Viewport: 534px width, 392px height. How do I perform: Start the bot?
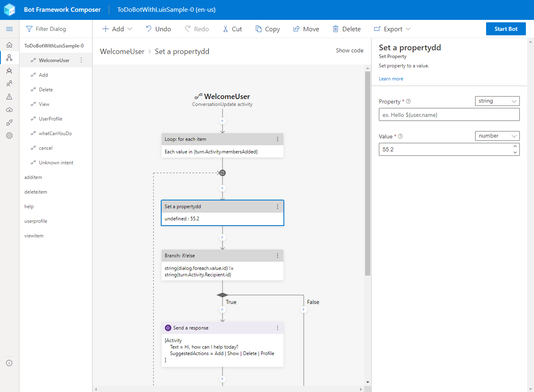pos(506,29)
